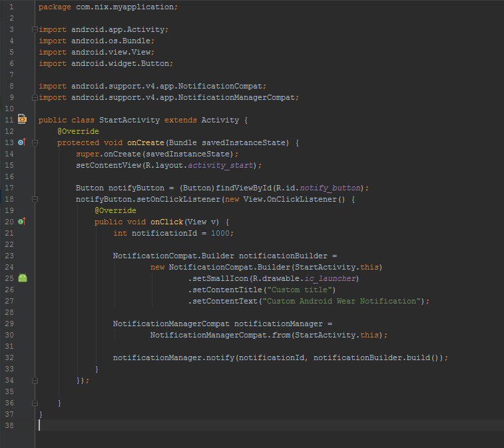Click the empty line 38 in the editor
This screenshot has width=504, height=448.
(200, 425)
